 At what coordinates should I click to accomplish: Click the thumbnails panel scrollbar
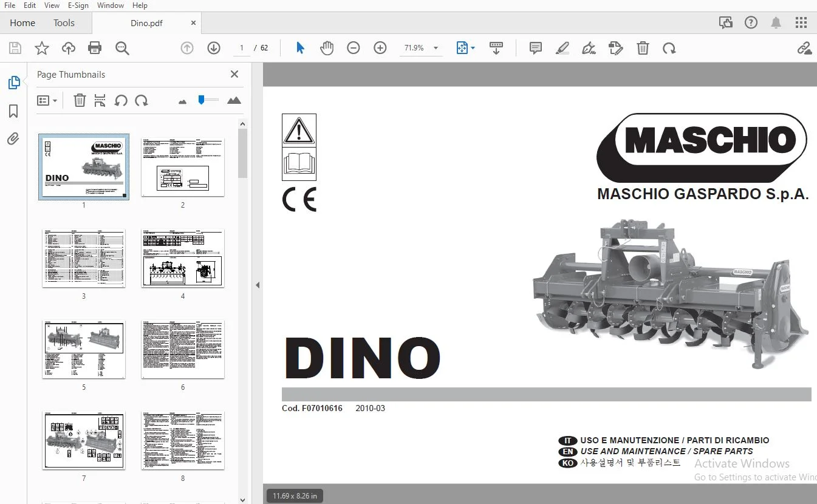(242, 153)
